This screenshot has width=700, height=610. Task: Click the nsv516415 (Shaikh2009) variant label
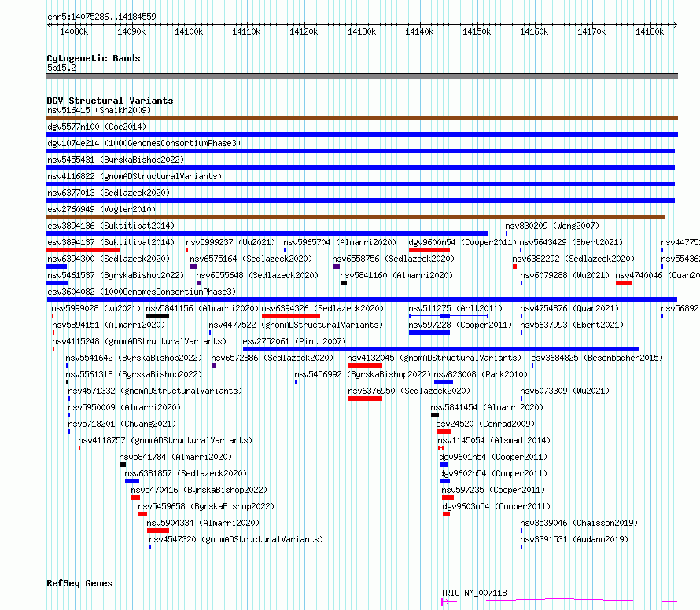(99, 110)
